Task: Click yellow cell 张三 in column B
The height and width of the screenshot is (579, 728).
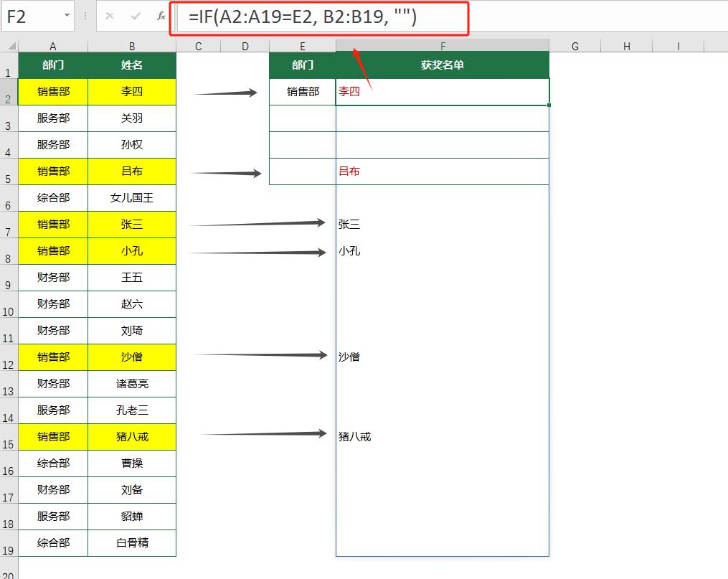Action: click(132, 225)
